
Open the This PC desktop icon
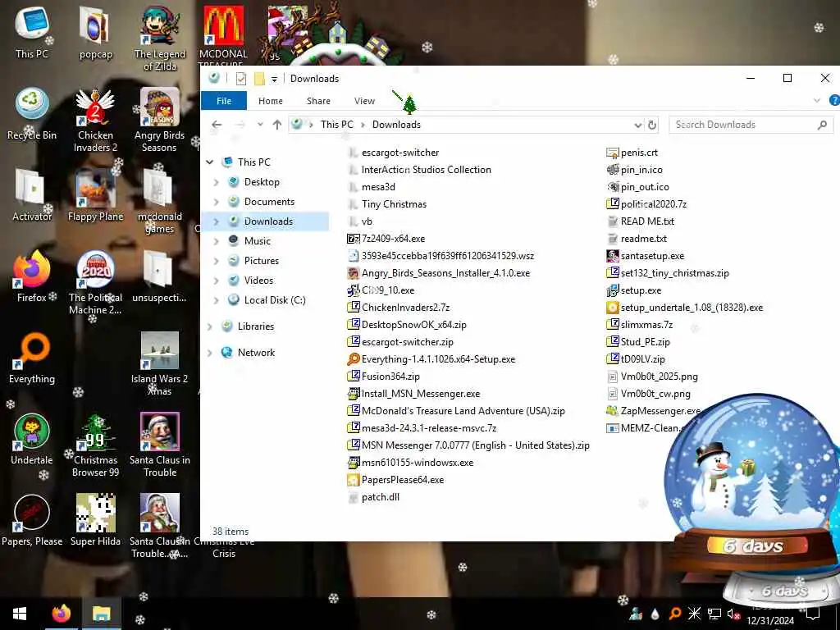(x=32, y=32)
